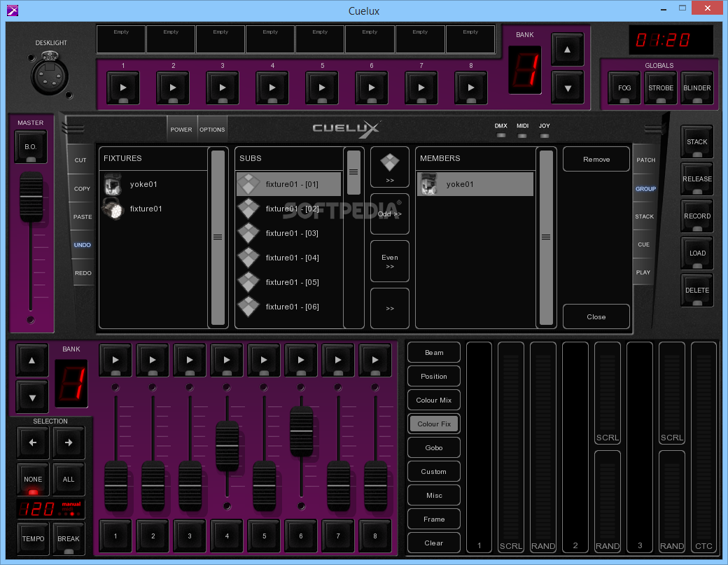Click the master fader handle
The width and height of the screenshot is (728, 565).
[x=31, y=197]
